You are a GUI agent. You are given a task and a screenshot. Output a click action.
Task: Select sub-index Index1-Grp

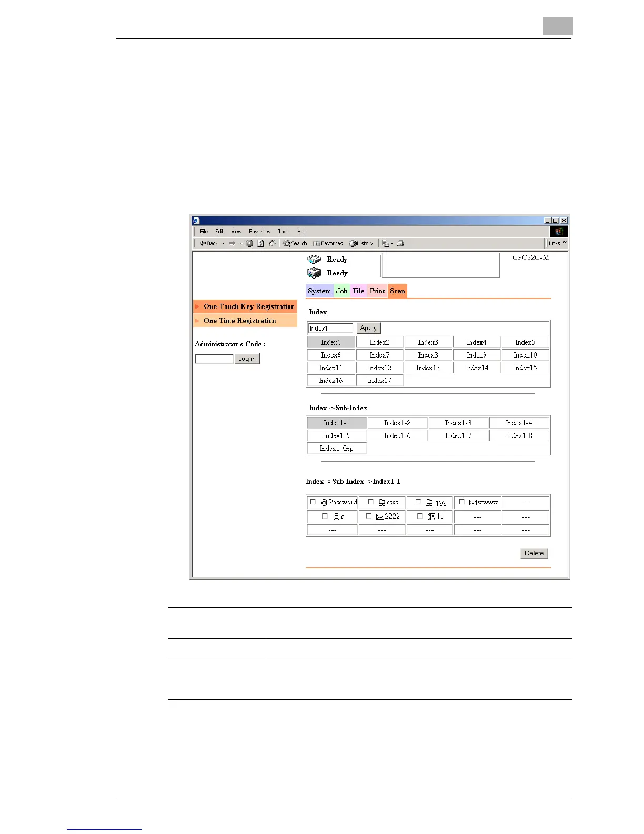point(336,448)
